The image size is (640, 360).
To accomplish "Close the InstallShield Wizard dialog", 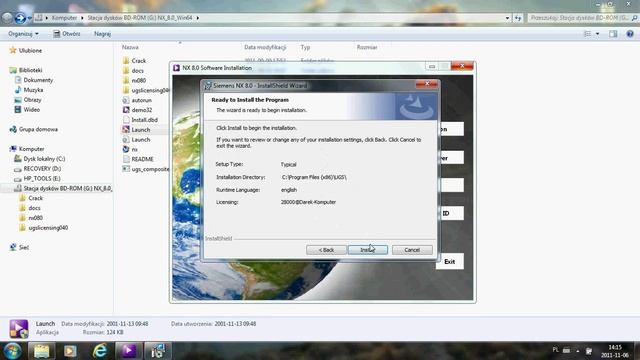I will pyautogui.click(x=427, y=84).
